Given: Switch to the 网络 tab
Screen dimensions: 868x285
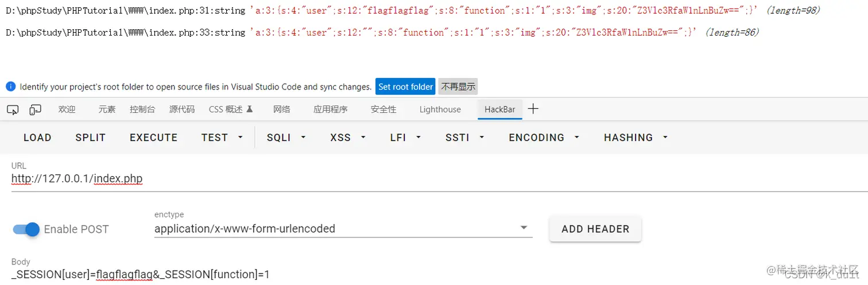Looking at the screenshot, I should click(x=282, y=109).
